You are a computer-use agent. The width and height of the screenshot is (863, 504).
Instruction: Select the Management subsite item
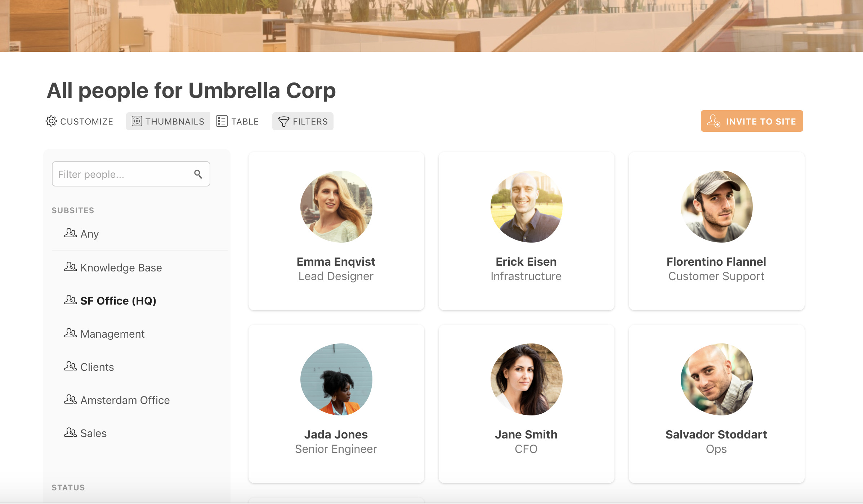pyautogui.click(x=112, y=333)
